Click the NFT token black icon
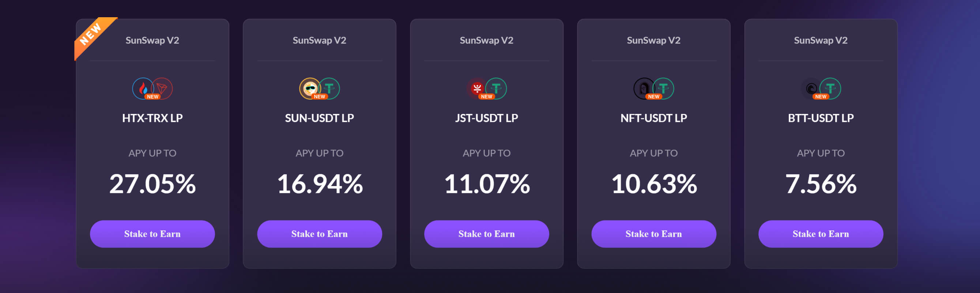 (x=644, y=88)
